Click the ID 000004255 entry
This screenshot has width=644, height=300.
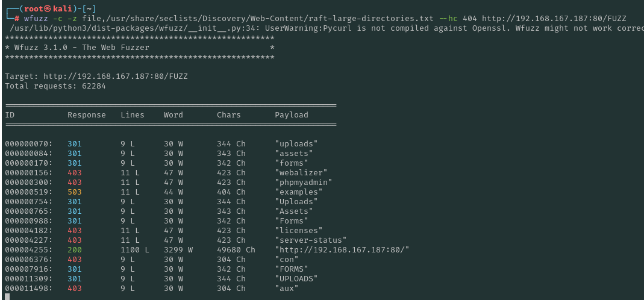(29, 249)
